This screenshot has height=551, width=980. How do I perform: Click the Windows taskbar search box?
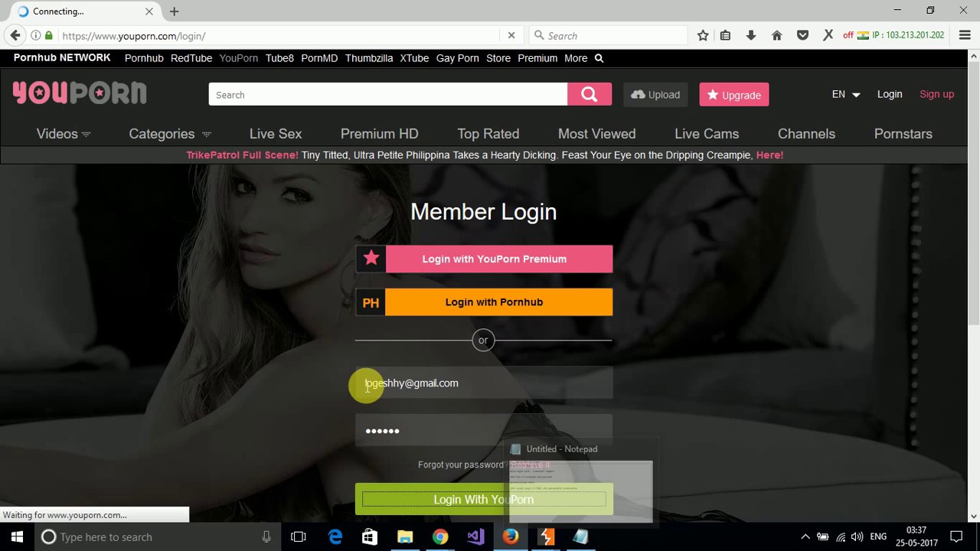pos(157,536)
